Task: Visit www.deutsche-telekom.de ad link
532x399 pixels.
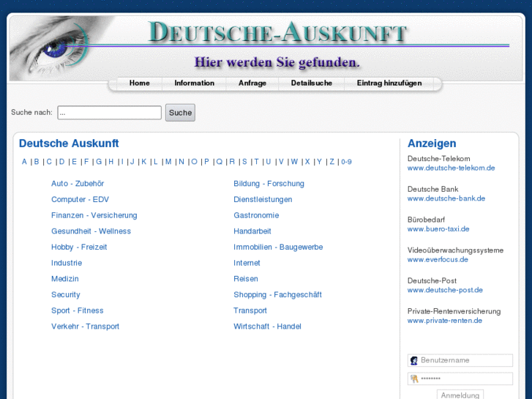Action: (451, 168)
